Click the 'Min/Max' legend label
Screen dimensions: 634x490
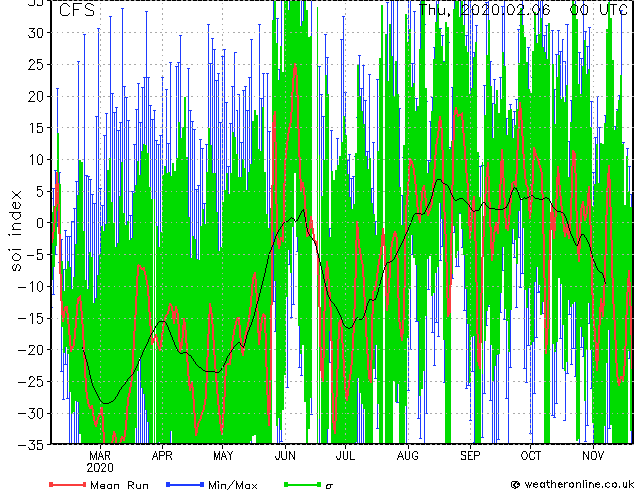(233, 485)
